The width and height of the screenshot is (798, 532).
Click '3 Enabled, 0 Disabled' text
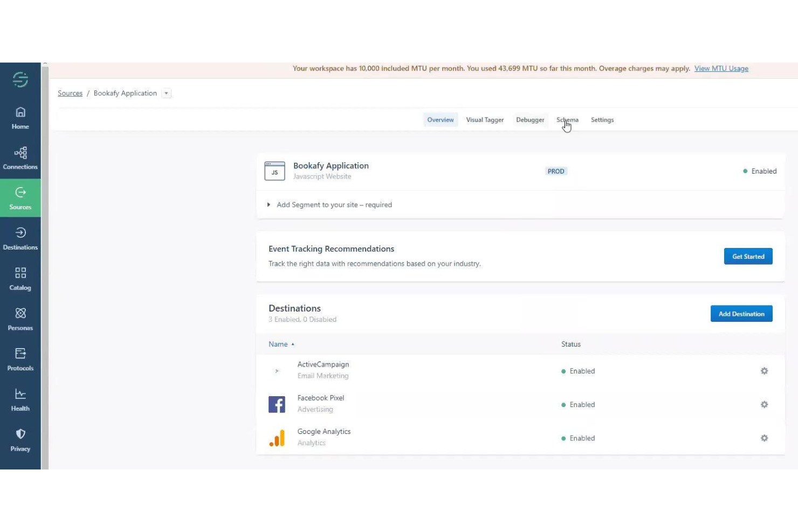tap(302, 319)
